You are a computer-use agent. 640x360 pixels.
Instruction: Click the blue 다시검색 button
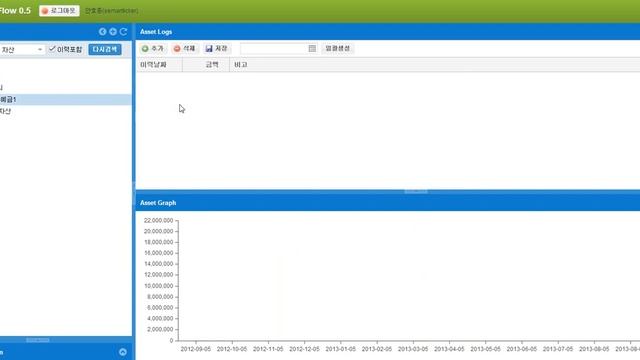[105, 49]
